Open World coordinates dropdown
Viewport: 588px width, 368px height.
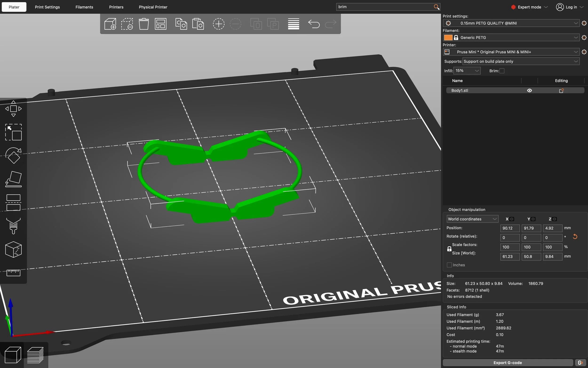point(472,219)
